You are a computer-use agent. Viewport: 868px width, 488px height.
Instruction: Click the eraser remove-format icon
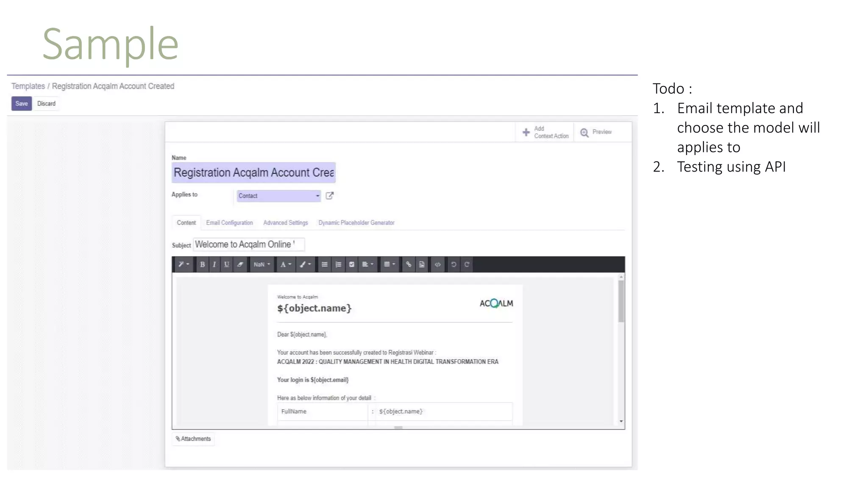tap(240, 264)
